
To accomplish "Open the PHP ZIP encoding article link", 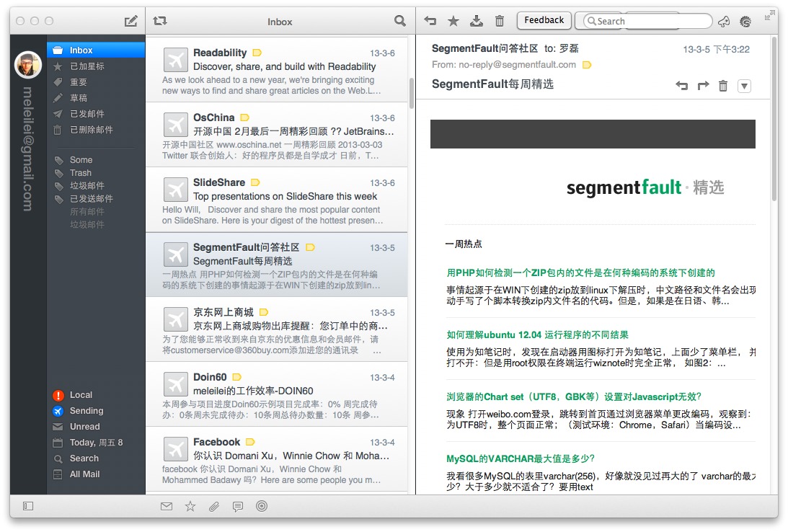I will [580, 272].
